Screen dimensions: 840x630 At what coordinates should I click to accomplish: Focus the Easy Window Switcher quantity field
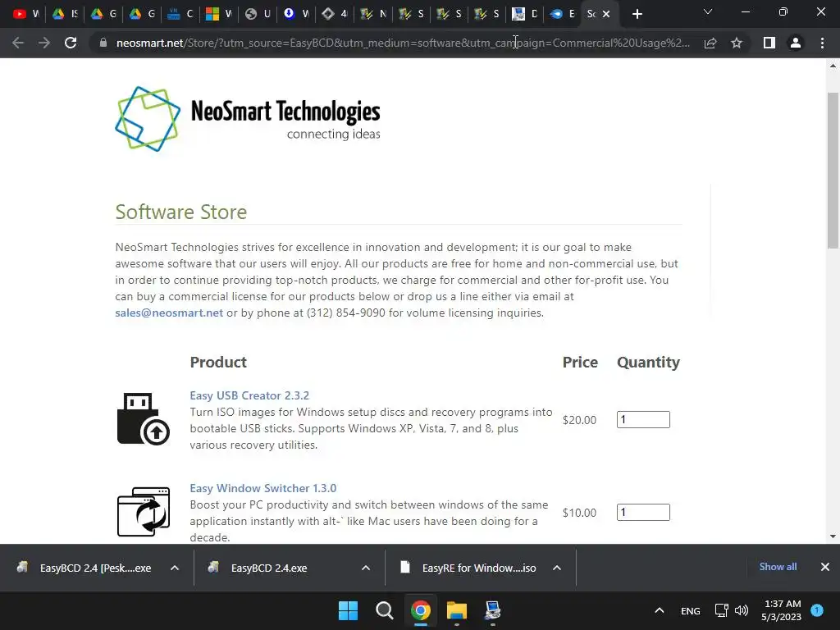pos(643,512)
